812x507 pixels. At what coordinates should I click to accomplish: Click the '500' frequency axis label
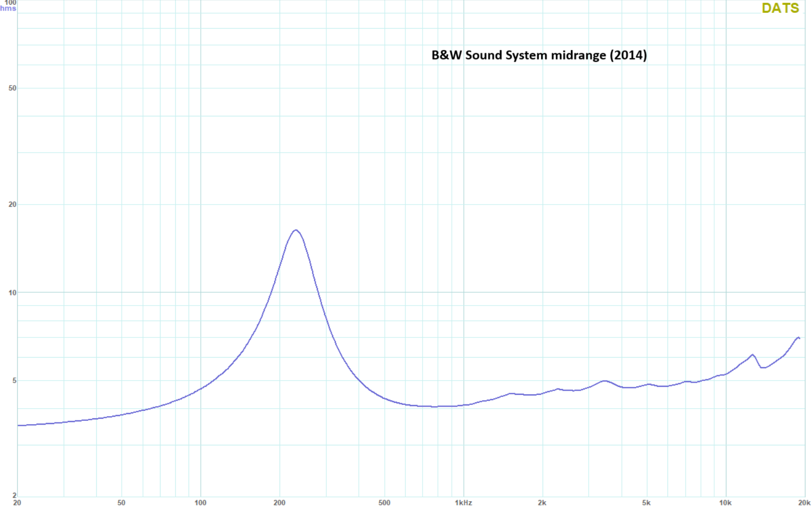[384, 503]
